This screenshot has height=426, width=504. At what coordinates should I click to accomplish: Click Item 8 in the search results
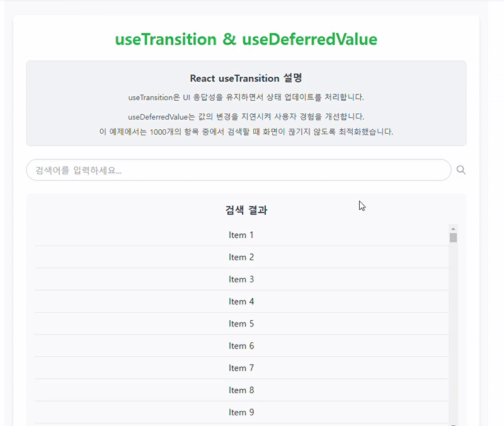pyautogui.click(x=241, y=389)
